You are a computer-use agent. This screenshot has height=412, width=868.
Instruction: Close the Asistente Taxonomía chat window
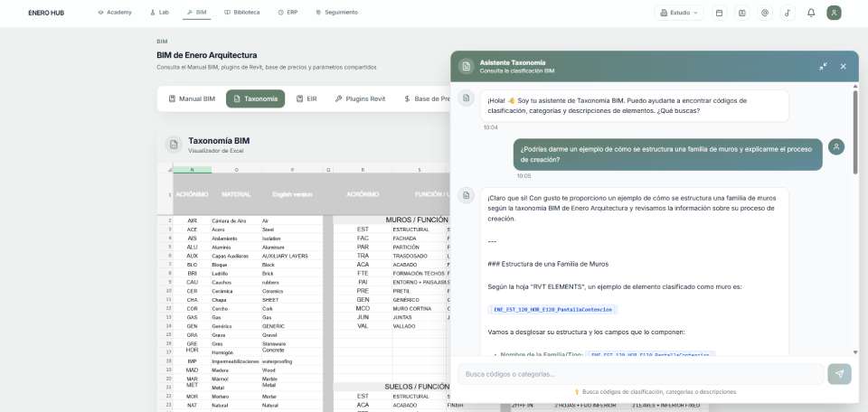[843, 66]
